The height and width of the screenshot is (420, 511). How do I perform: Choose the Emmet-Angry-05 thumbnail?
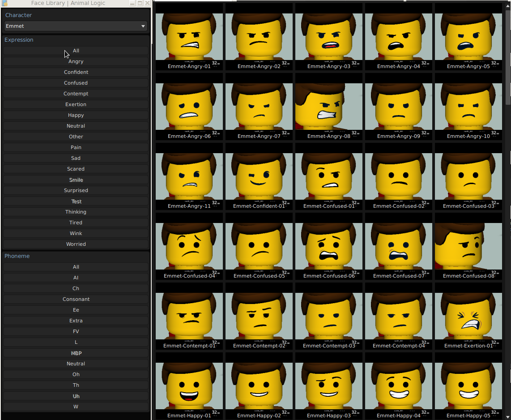[468, 37]
